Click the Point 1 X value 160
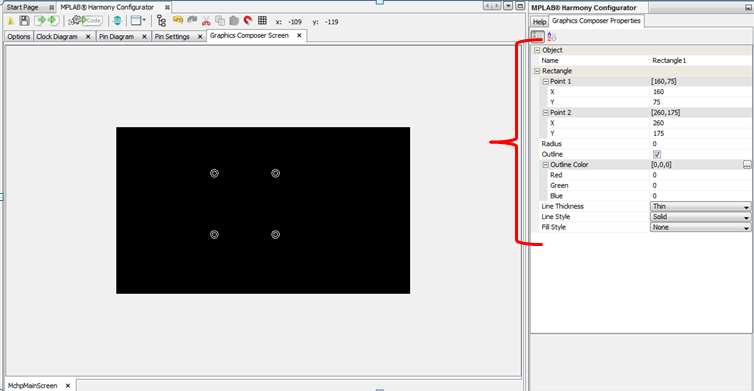Viewport: 754px width, 391px height. coord(700,92)
